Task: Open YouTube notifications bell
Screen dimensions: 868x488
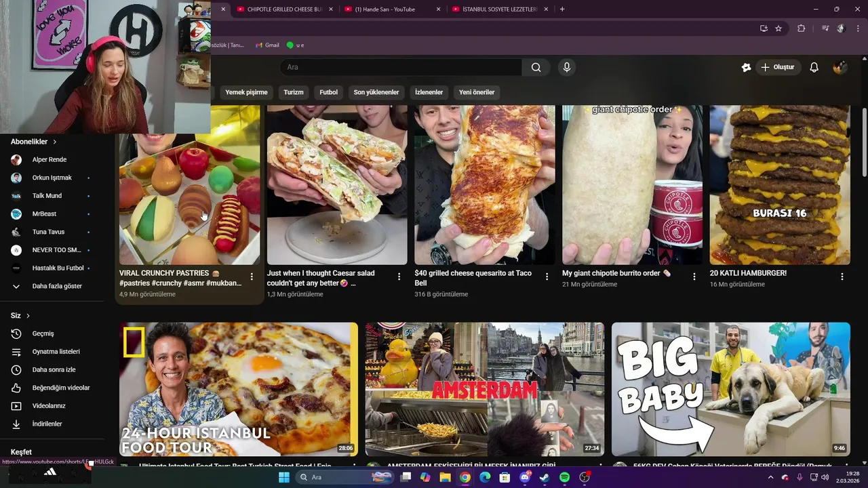Action: tap(814, 67)
